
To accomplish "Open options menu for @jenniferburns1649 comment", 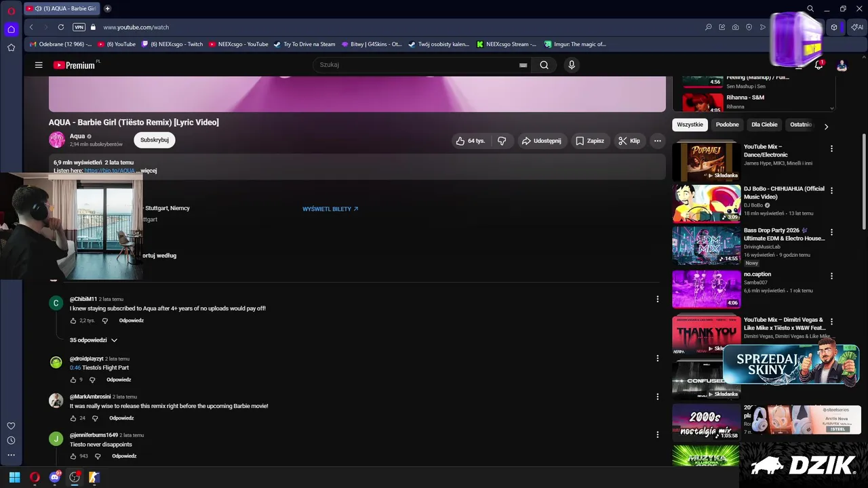I will pyautogui.click(x=657, y=434).
